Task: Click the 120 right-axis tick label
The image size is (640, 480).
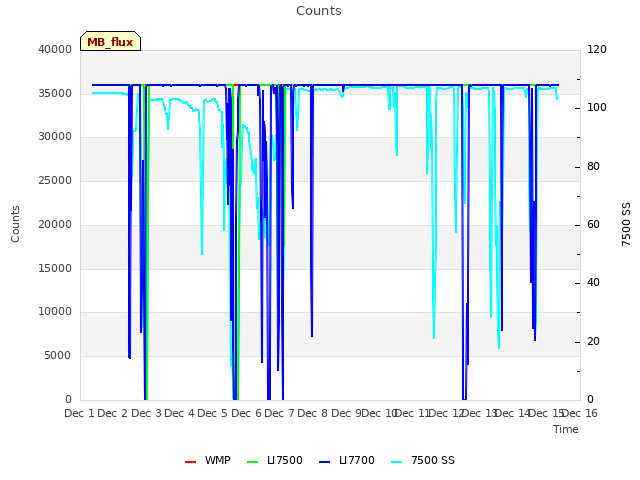Action: pos(597,49)
